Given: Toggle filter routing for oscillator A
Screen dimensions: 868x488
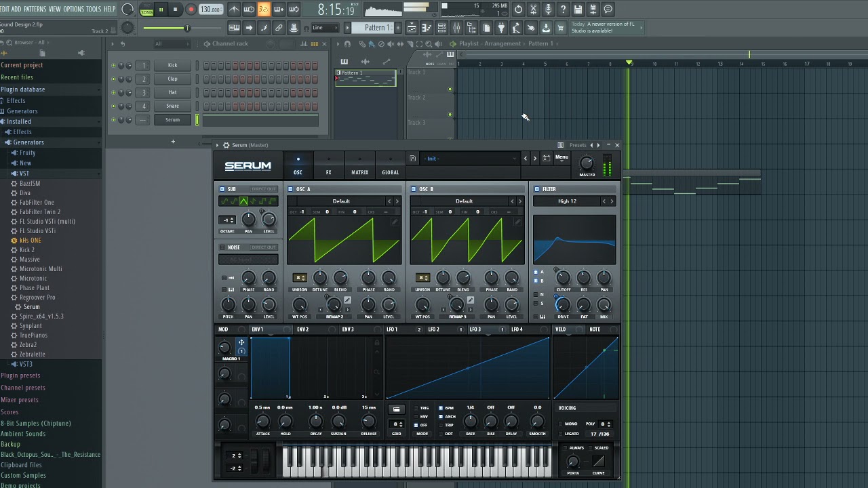Looking at the screenshot, I should [x=536, y=272].
